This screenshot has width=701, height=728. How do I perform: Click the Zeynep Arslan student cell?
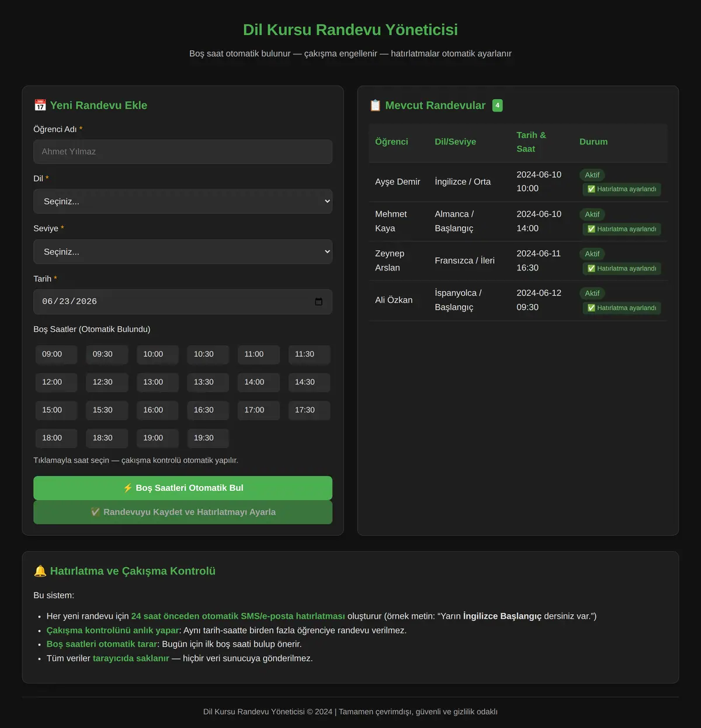(398, 261)
